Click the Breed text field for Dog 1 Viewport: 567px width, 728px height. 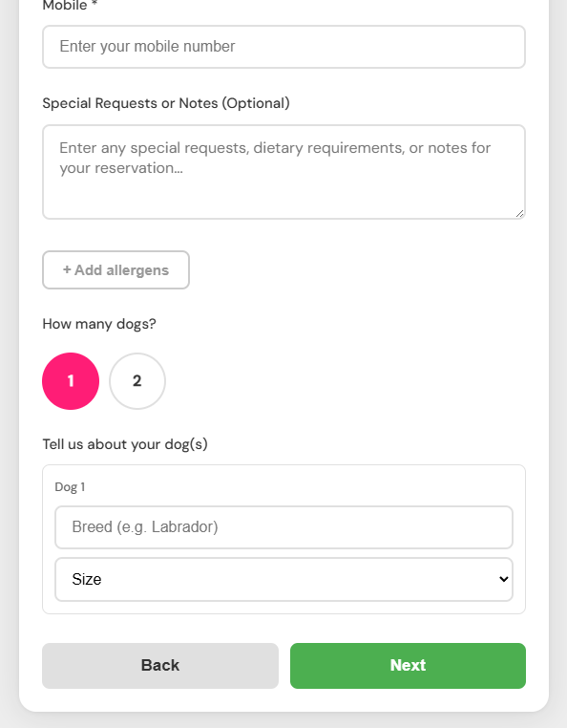283,527
